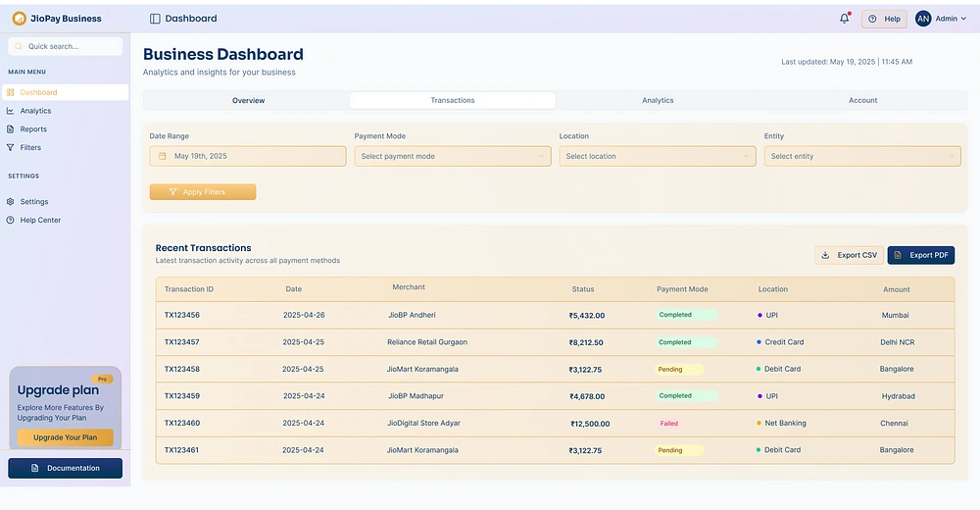This screenshot has width=980, height=510.
Task: Click the magnifier icon in Quick search
Action: (x=19, y=46)
